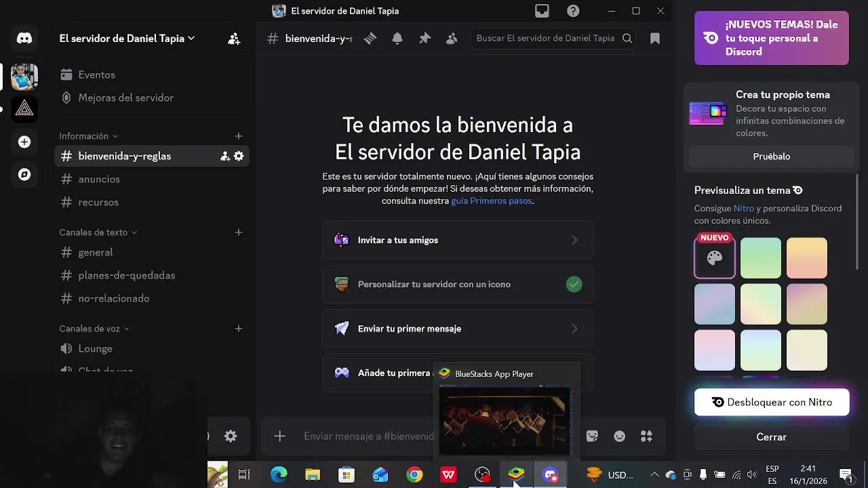
Task: Show hidden system tray icons chevron
Action: 654,475
